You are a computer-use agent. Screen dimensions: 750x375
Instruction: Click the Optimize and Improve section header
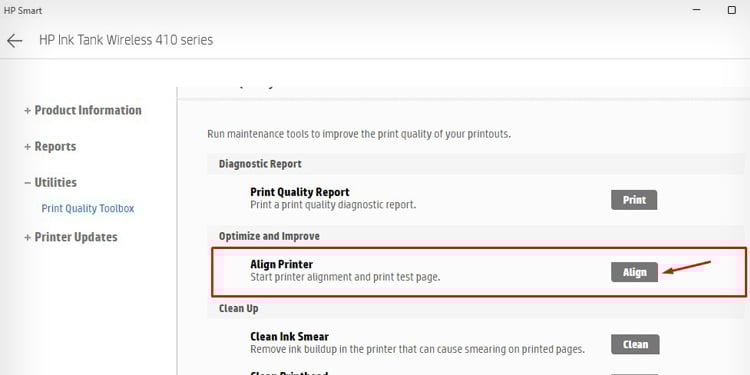click(x=269, y=236)
